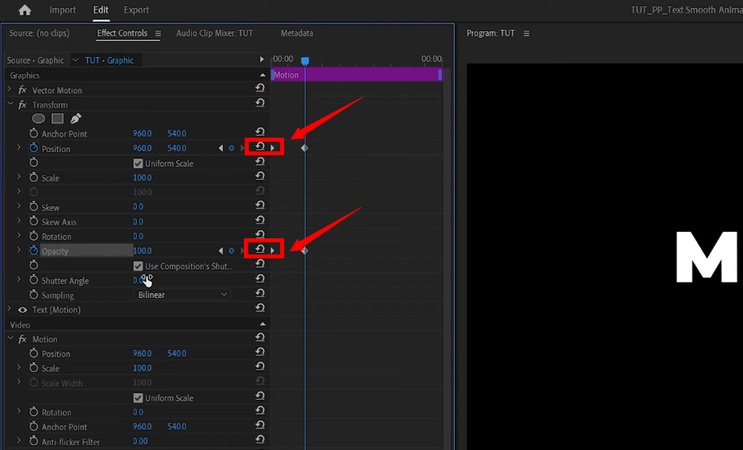The height and width of the screenshot is (450, 743).
Task: Click the Home icon
Action: click(x=24, y=10)
